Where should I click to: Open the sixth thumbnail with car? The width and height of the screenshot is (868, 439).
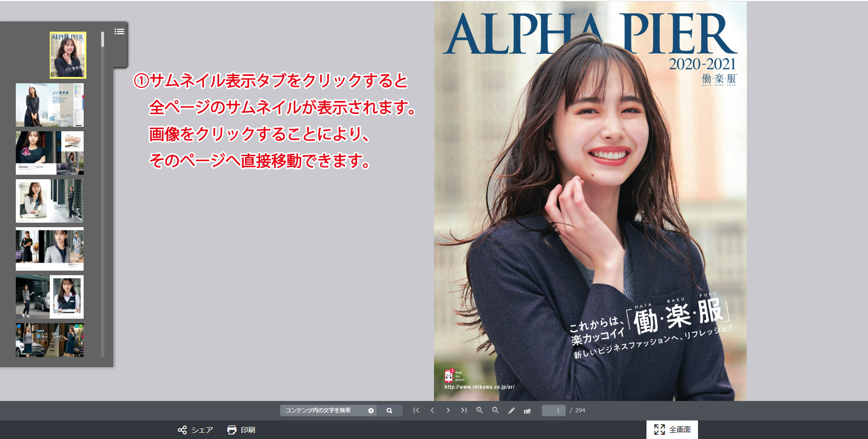(x=50, y=297)
